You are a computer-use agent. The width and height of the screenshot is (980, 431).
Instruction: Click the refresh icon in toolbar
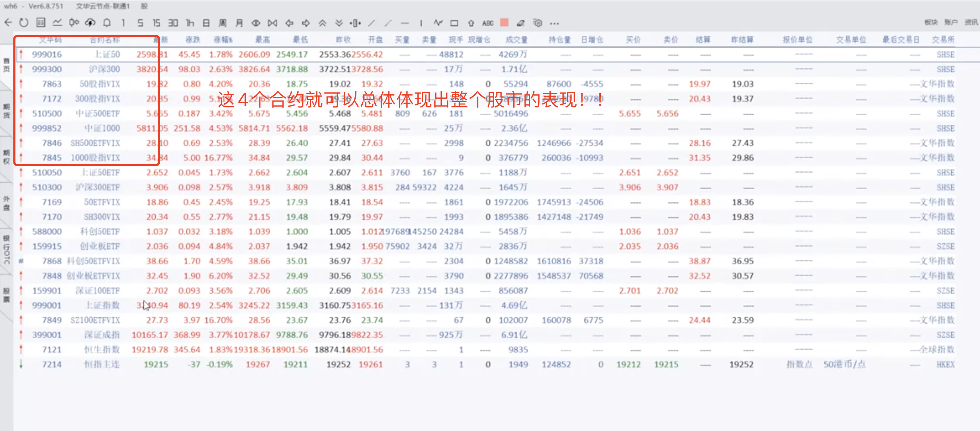coord(24,23)
